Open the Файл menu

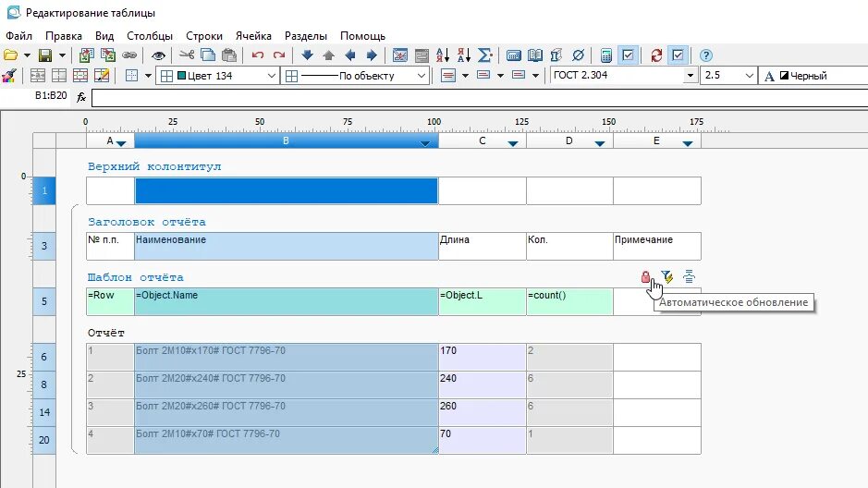tap(18, 36)
